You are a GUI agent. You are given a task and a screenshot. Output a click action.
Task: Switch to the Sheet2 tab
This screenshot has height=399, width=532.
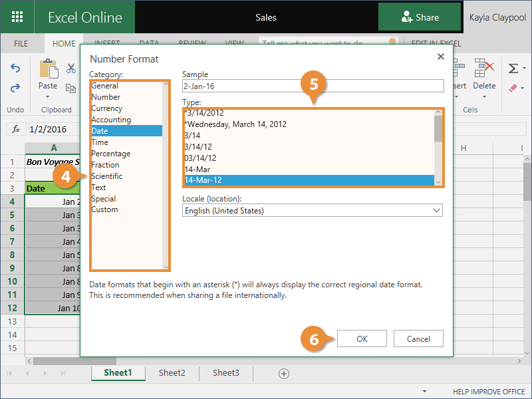coord(172,373)
